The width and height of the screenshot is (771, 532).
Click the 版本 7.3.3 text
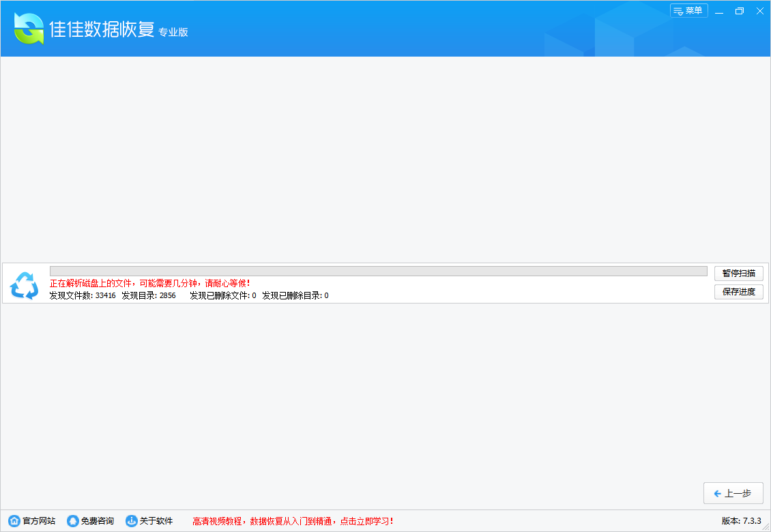(740, 520)
